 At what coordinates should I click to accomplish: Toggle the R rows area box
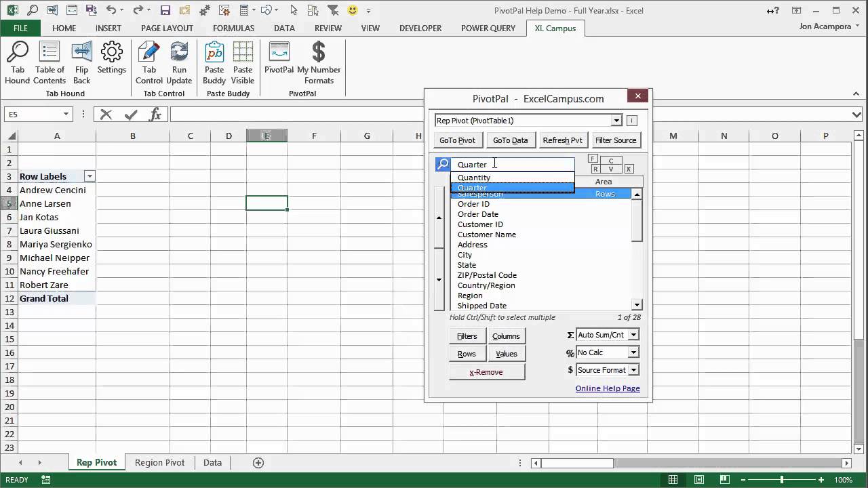click(595, 169)
